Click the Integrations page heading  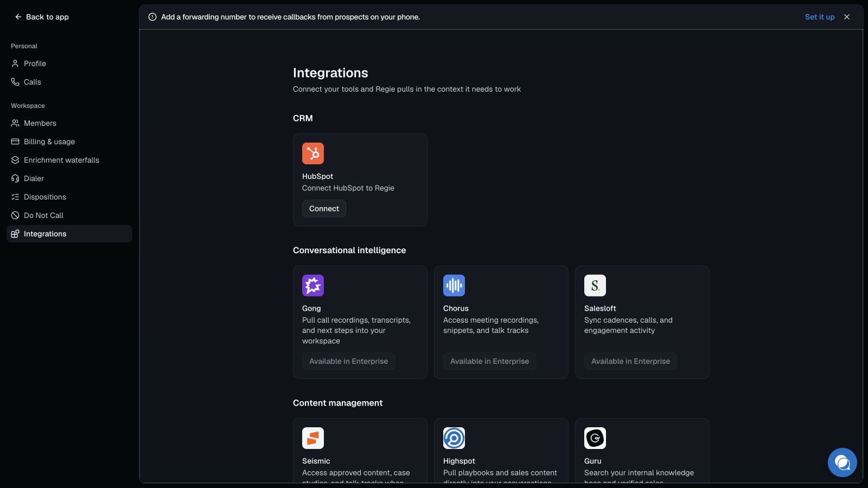(330, 73)
